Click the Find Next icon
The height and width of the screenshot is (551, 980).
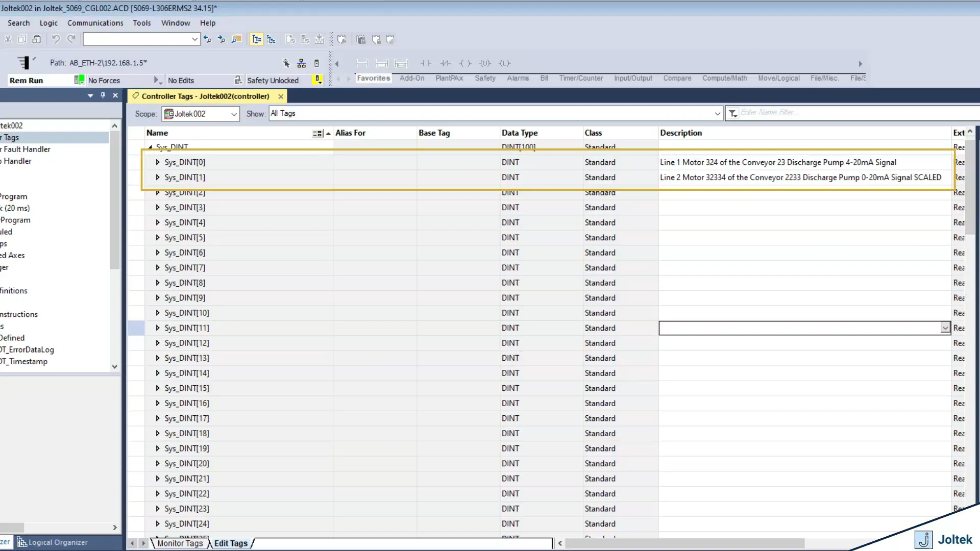click(221, 39)
